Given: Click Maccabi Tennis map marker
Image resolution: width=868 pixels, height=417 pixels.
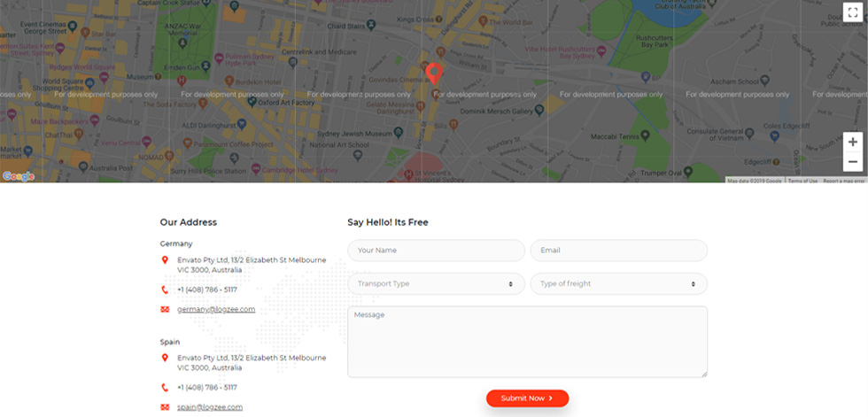Looking at the screenshot, I should point(646,135).
